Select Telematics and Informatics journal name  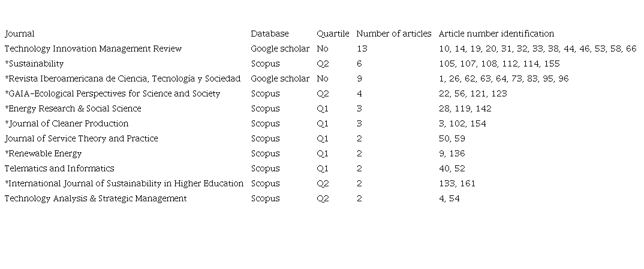59,168
